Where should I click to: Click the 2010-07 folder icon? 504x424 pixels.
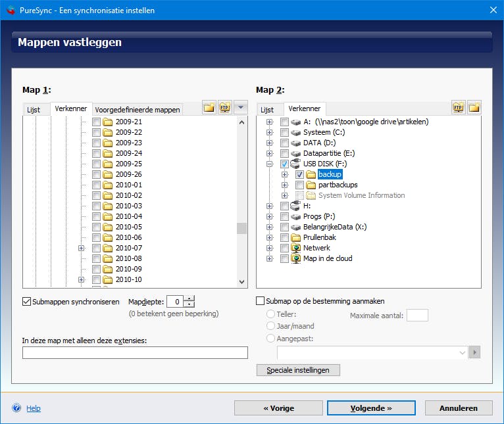(x=108, y=248)
